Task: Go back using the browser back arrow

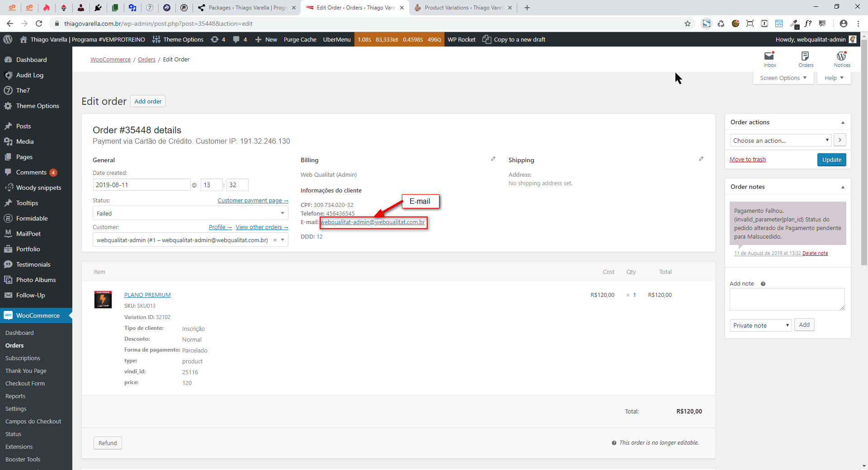Action: [x=10, y=23]
